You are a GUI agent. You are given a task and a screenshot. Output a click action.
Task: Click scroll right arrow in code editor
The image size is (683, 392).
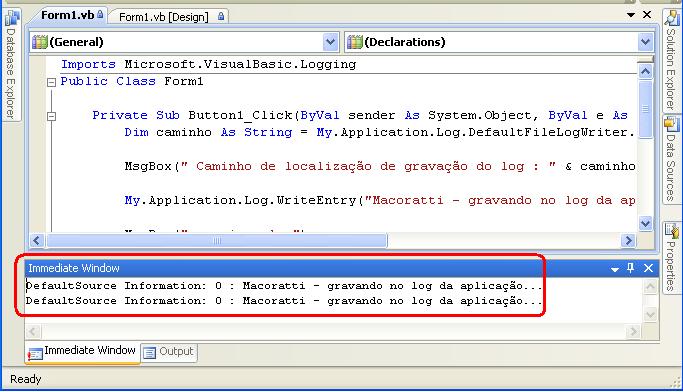coord(628,240)
